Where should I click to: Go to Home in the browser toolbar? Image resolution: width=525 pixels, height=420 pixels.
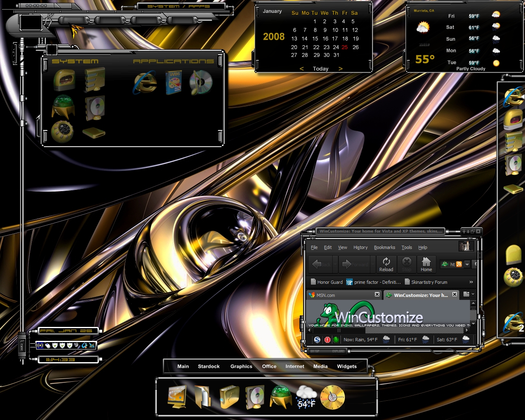tap(426, 264)
